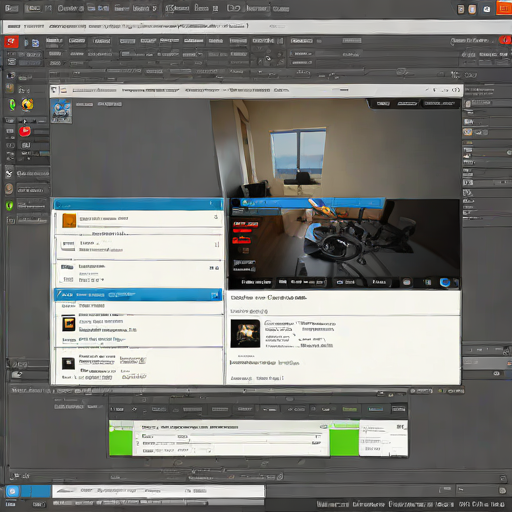512x512 pixels.
Task: Click the round blue icon at bottom-left taskbar
Action: 12,491
